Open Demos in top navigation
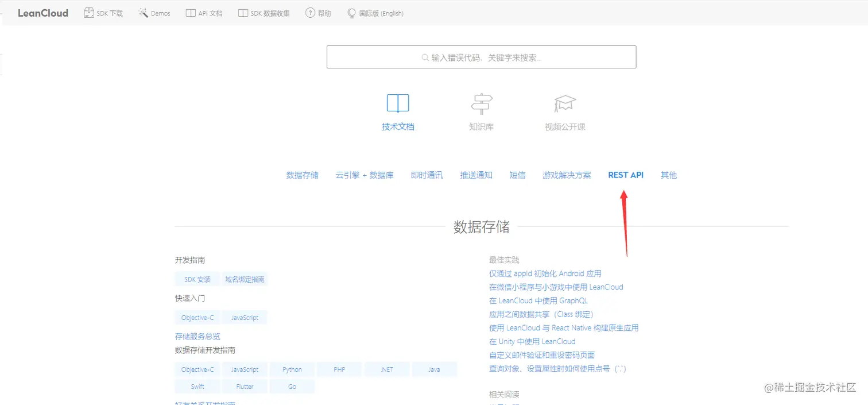 (x=161, y=13)
